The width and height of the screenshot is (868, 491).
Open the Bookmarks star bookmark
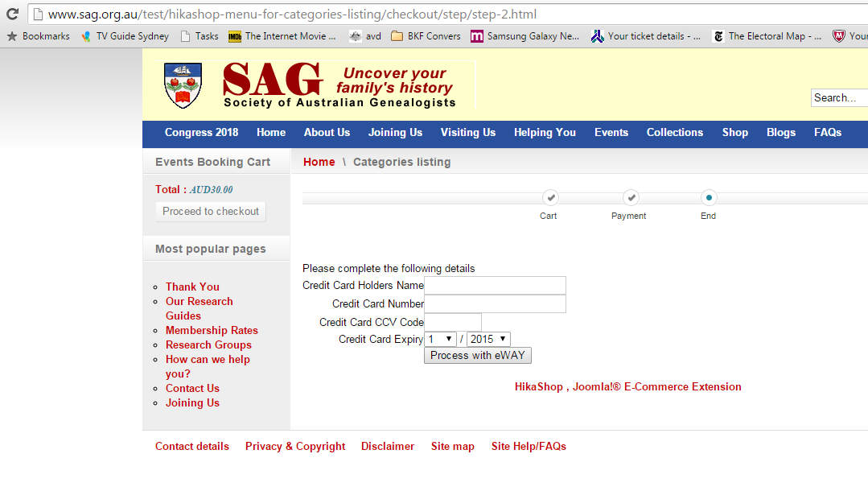pos(38,36)
